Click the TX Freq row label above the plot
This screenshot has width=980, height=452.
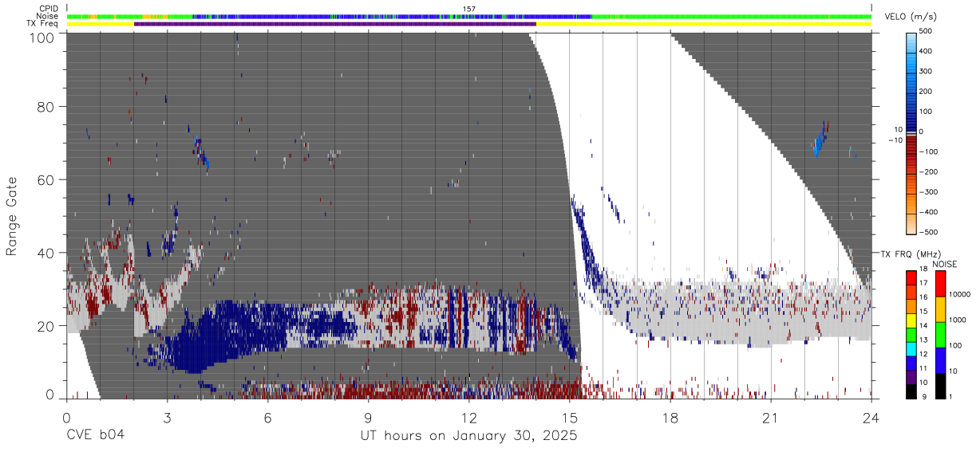[x=43, y=24]
